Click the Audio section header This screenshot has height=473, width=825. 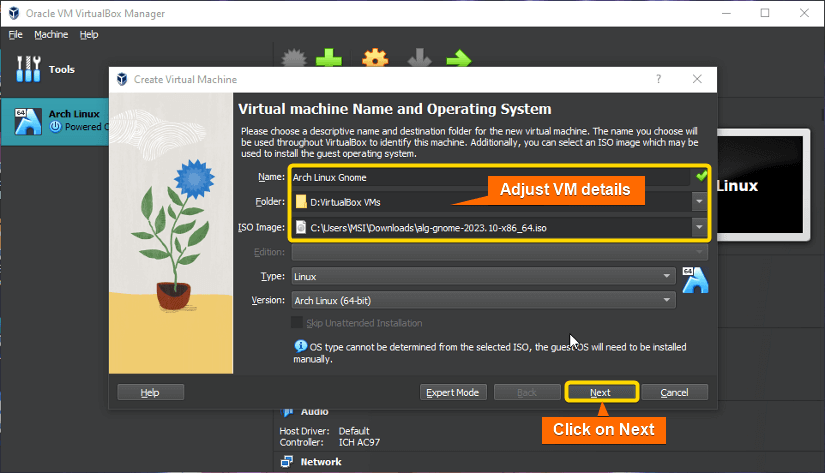[315, 412]
